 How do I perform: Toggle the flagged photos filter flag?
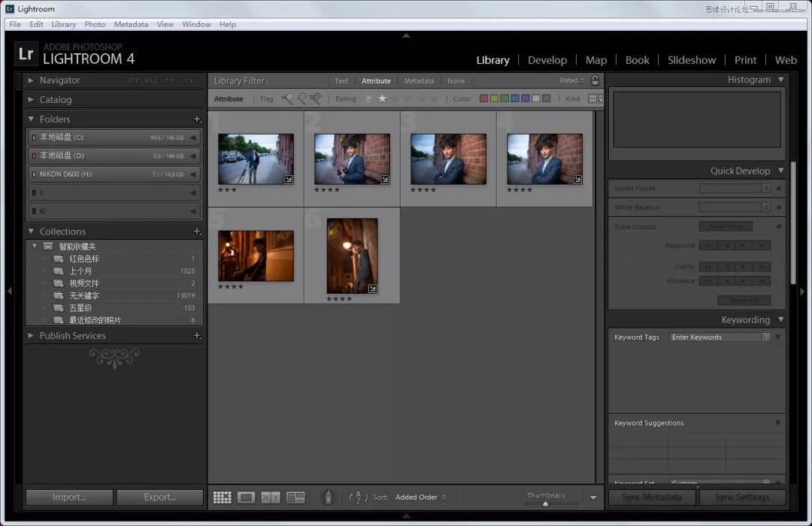point(287,98)
